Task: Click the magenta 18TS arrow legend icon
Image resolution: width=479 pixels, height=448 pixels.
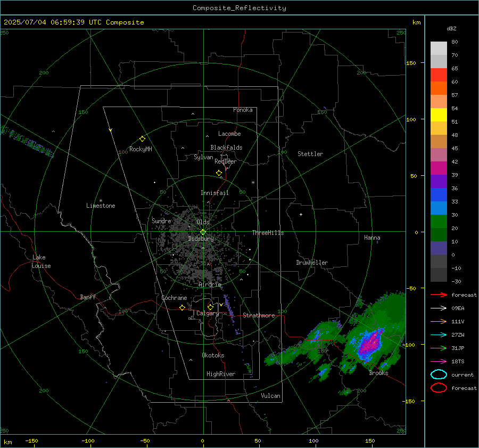Action: pos(439,362)
